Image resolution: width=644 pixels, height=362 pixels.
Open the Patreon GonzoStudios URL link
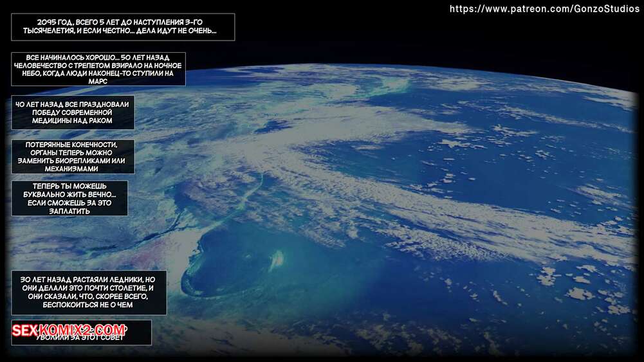pos(544,9)
